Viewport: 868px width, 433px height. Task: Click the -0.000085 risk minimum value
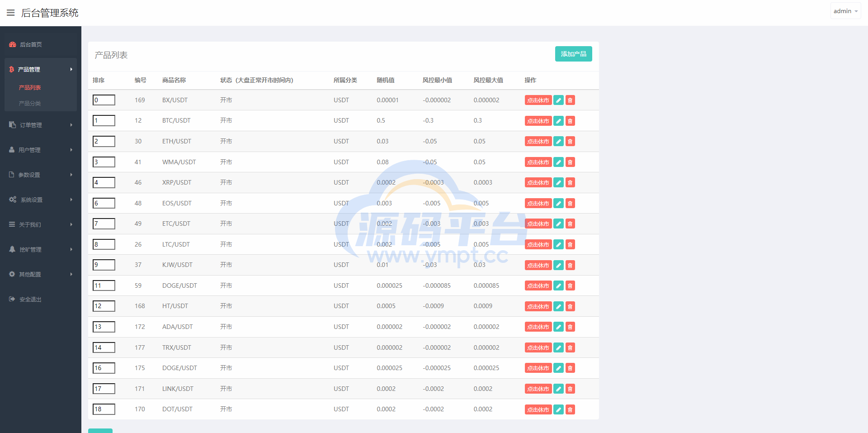point(437,285)
